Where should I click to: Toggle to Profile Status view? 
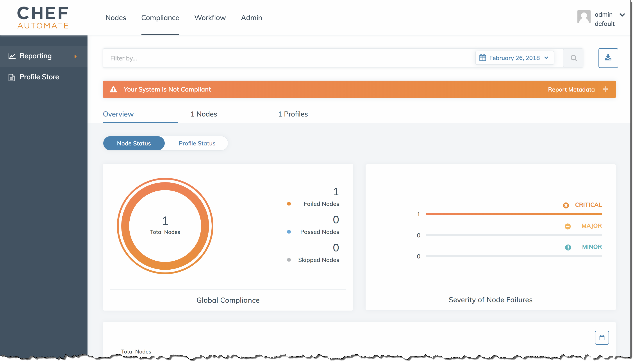pyautogui.click(x=197, y=143)
